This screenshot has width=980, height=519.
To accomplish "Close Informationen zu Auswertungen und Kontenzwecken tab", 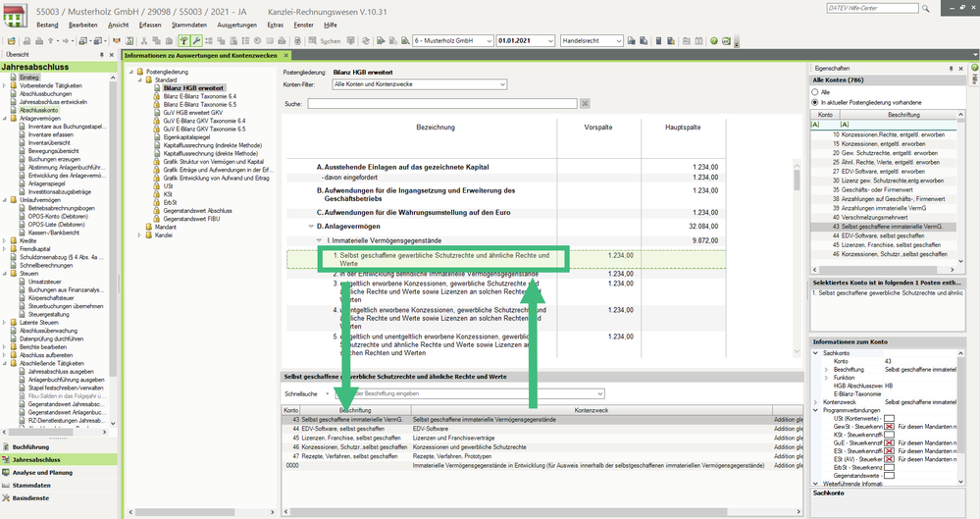I will coord(286,56).
